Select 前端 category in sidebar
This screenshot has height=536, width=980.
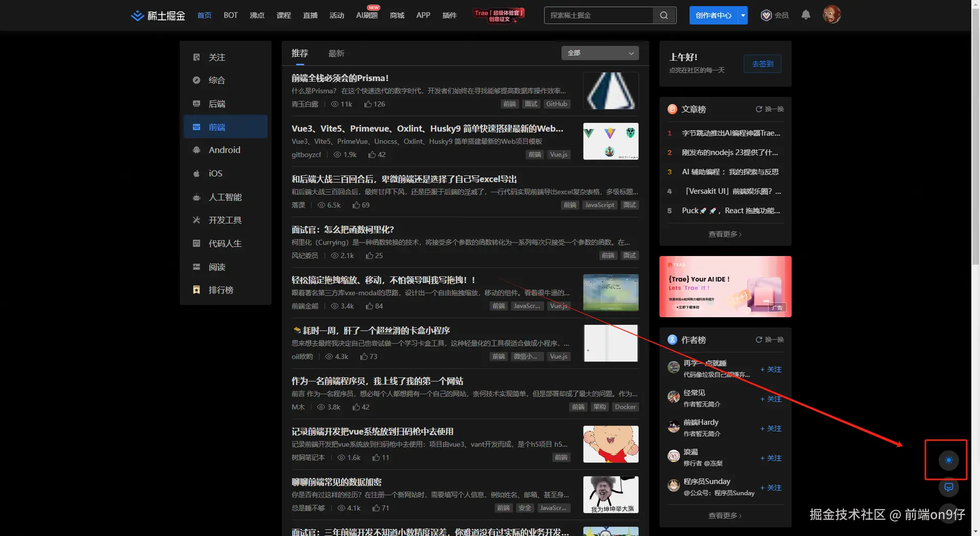pyautogui.click(x=225, y=127)
